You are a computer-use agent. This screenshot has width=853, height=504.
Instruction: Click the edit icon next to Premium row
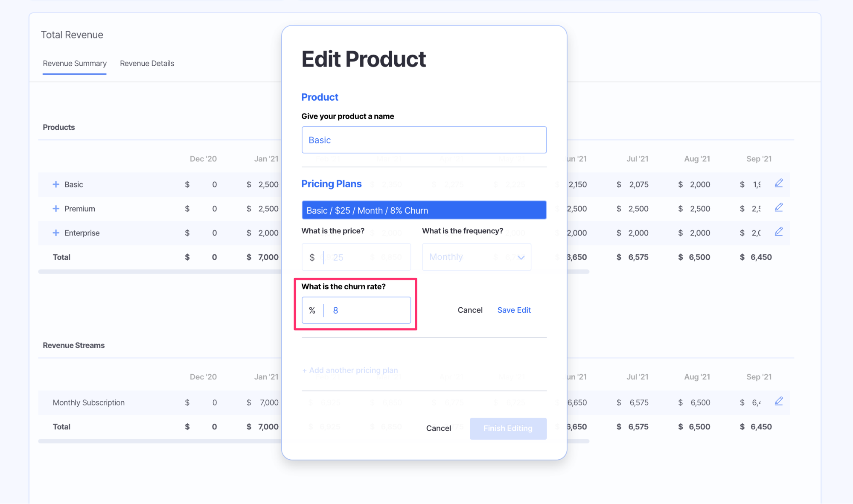point(779,207)
